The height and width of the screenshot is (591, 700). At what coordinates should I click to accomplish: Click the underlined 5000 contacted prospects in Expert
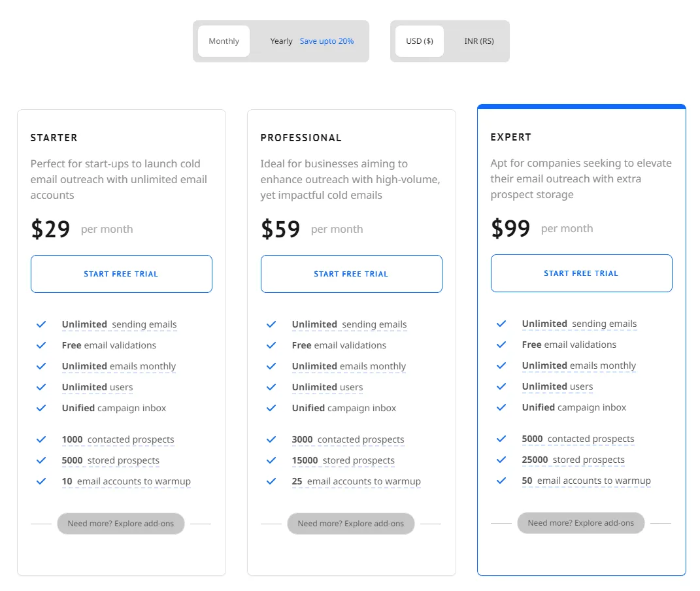[x=578, y=439]
